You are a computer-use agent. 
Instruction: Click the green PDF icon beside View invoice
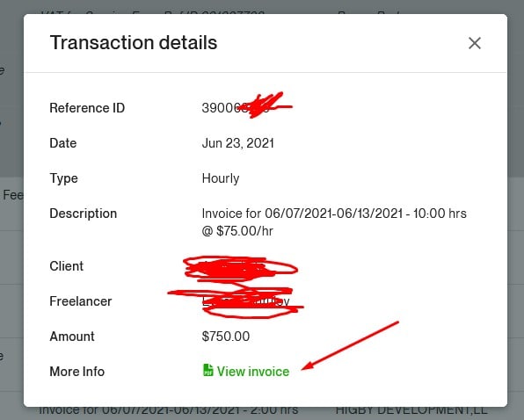coord(207,370)
